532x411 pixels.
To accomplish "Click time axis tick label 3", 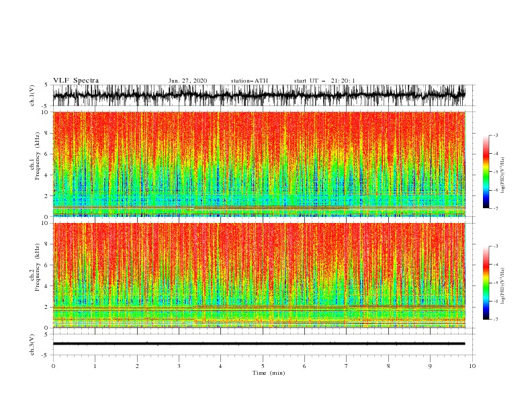I will [x=179, y=366].
